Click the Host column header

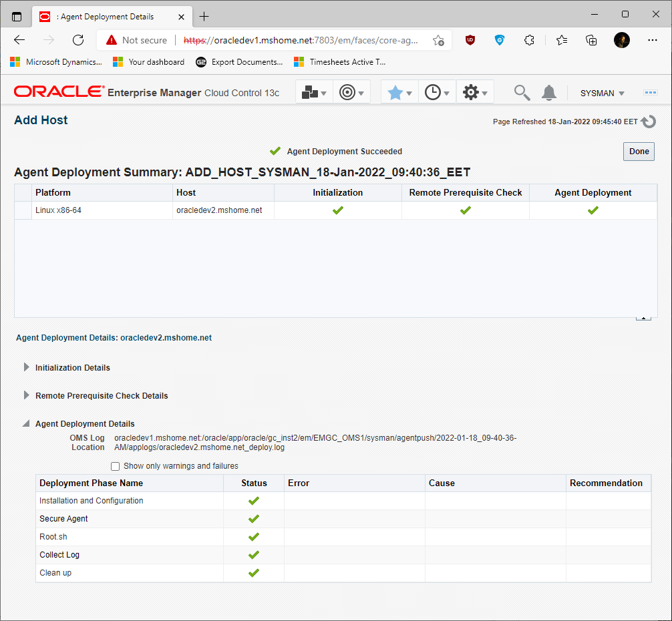click(223, 193)
